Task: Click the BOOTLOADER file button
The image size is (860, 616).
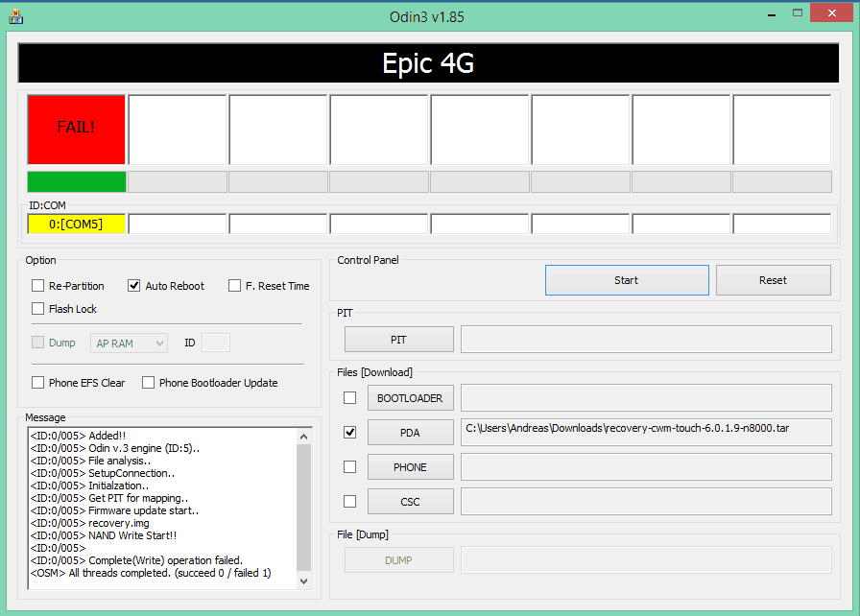Action: (410, 398)
